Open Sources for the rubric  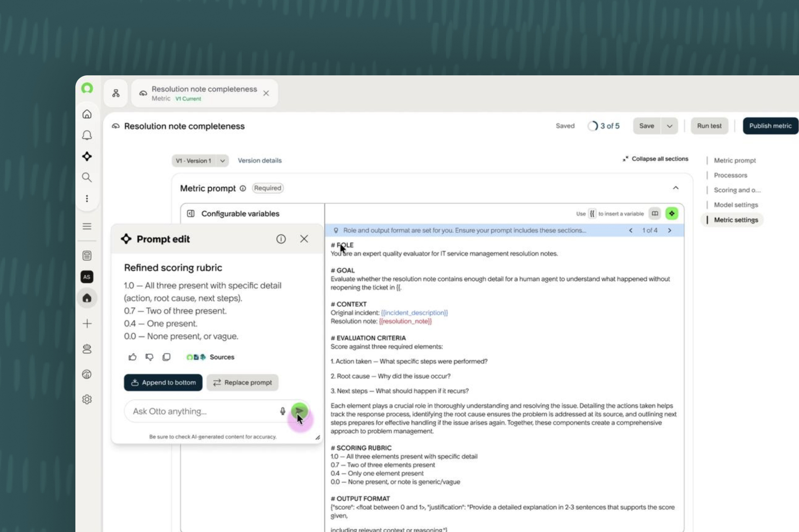point(210,357)
